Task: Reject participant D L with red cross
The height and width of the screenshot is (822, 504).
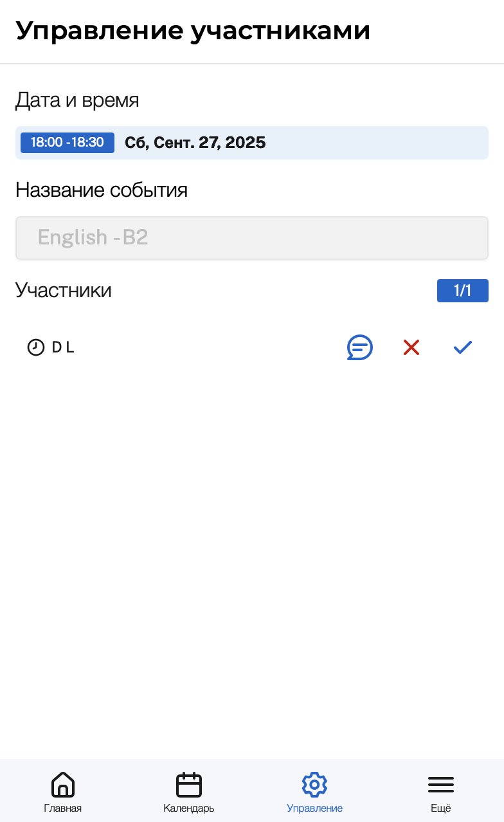Action: pyautogui.click(x=411, y=347)
